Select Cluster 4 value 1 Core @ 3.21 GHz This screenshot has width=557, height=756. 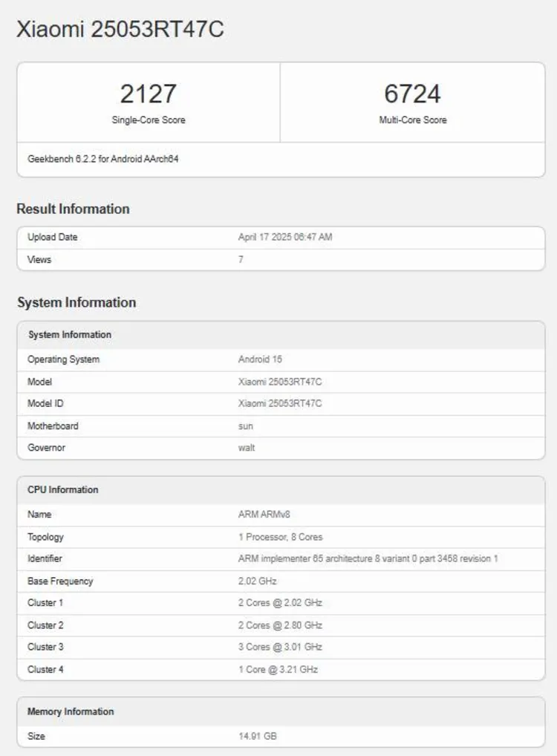pyautogui.click(x=278, y=669)
